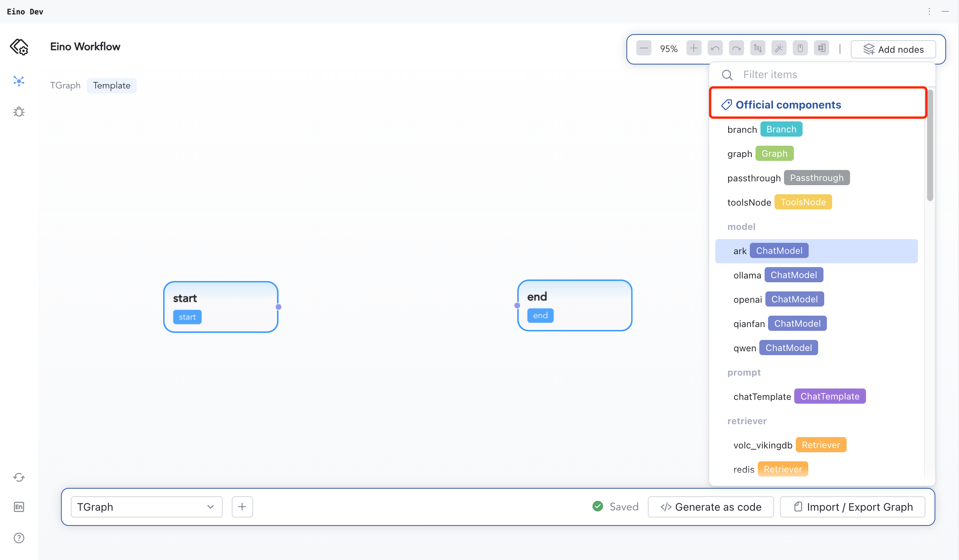
Task: Open the Add nodes dropdown
Action: 893,49
